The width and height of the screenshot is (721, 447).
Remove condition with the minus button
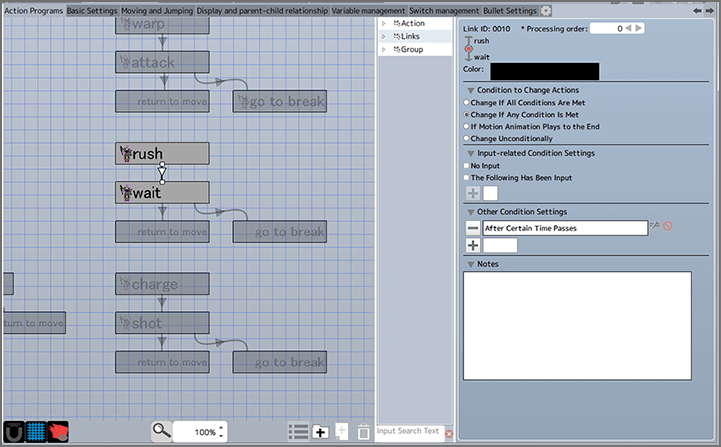473,228
